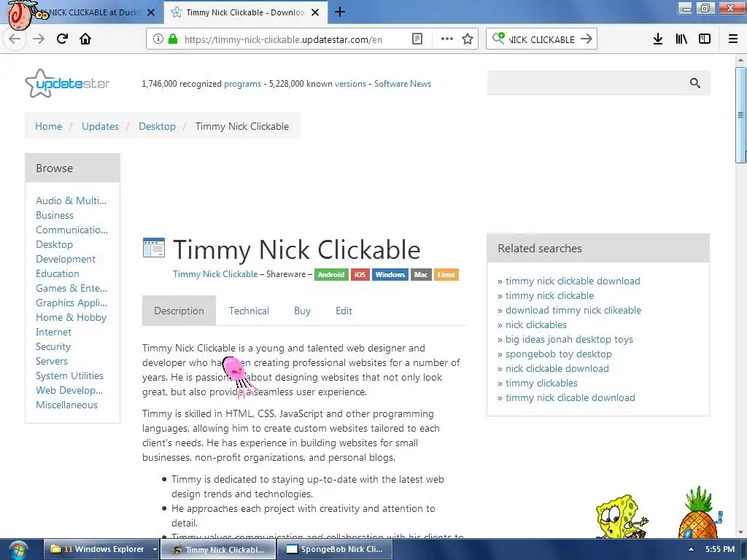Click the Desktop breadcrumb link
This screenshot has height=560, width=747.
pos(158,126)
